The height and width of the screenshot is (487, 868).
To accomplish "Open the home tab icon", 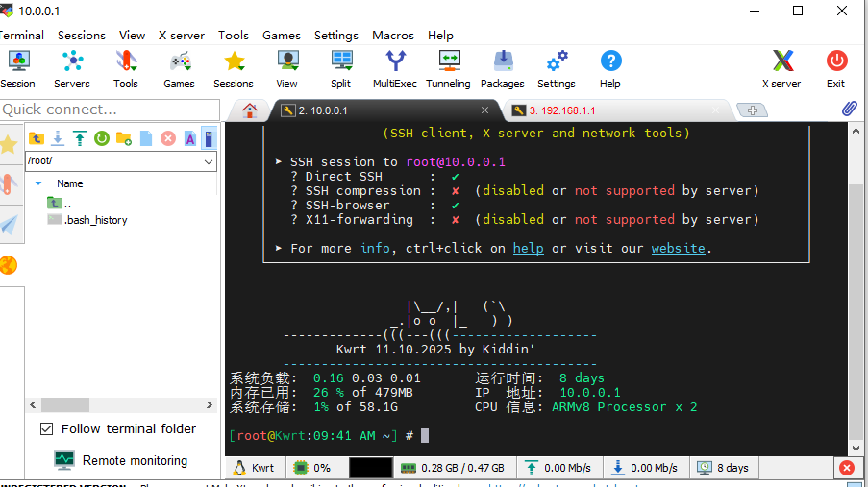I will (x=250, y=110).
